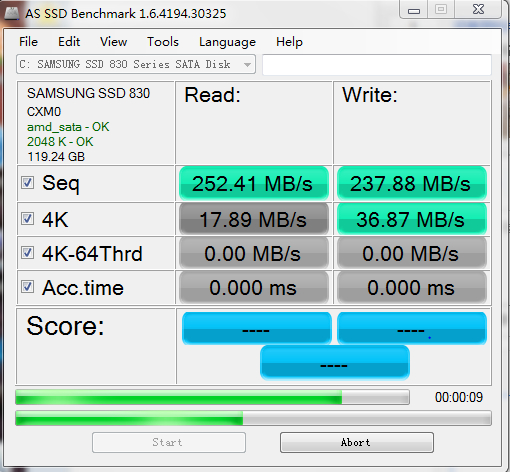Image resolution: width=510 pixels, height=472 pixels.
Task: Click the Seq read result 252.41 MB/s
Action: point(254,183)
